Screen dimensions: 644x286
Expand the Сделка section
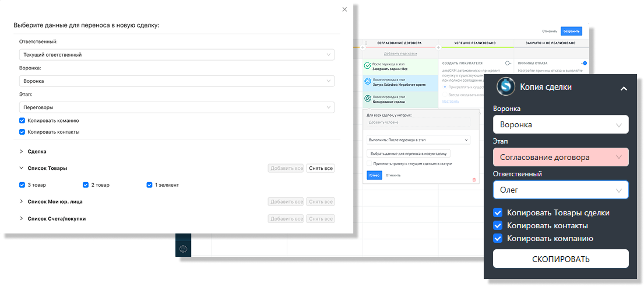(22, 151)
